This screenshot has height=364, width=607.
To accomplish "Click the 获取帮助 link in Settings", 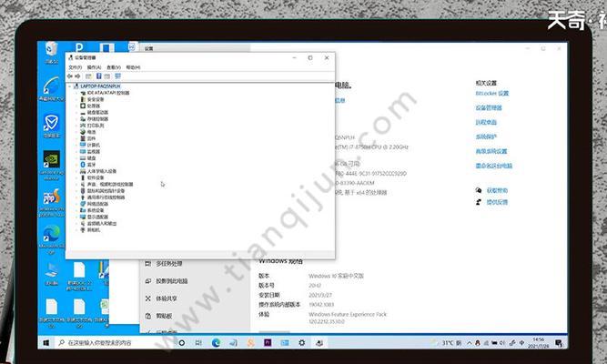I will pos(497,190).
